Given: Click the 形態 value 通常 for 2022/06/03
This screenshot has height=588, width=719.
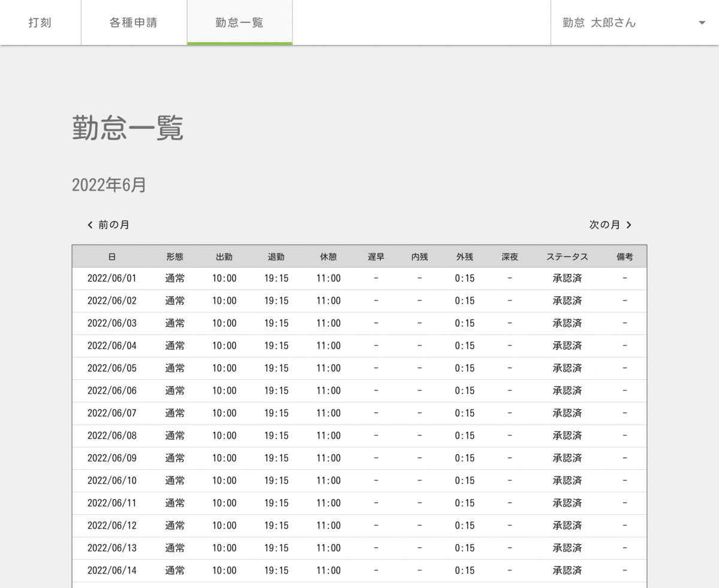Looking at the screenshot, I should pyautogui.click(x=175, y=323).
